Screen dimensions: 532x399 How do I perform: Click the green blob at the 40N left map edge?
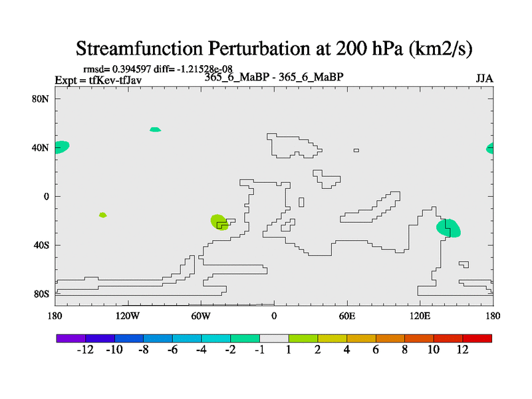pyautogui.click(x=62, y=147)
